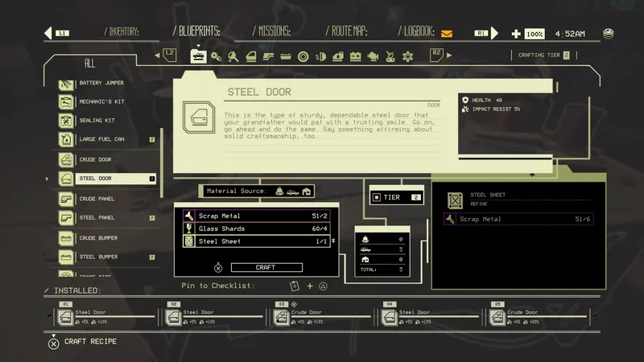
Task: Select the engine category icon
Action: [372, 56]
